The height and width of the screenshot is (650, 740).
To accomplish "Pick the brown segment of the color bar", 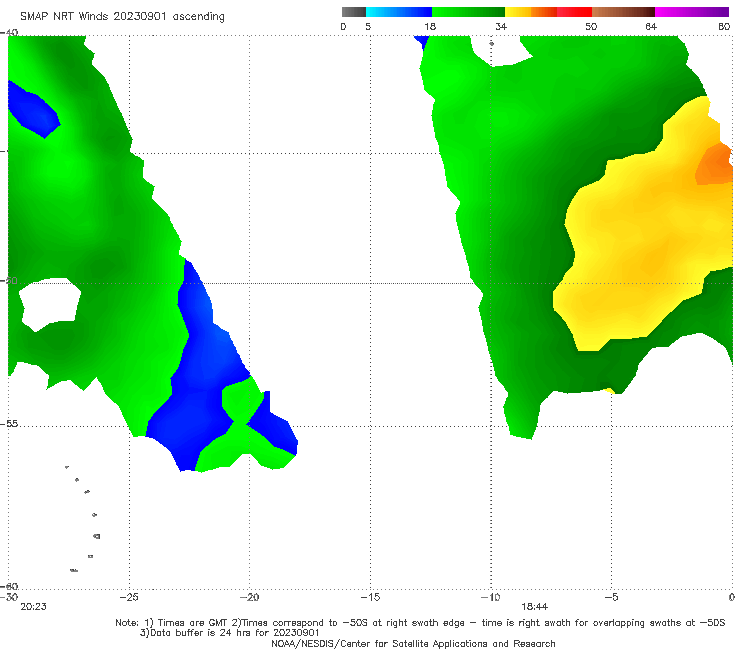I will 623,12.
